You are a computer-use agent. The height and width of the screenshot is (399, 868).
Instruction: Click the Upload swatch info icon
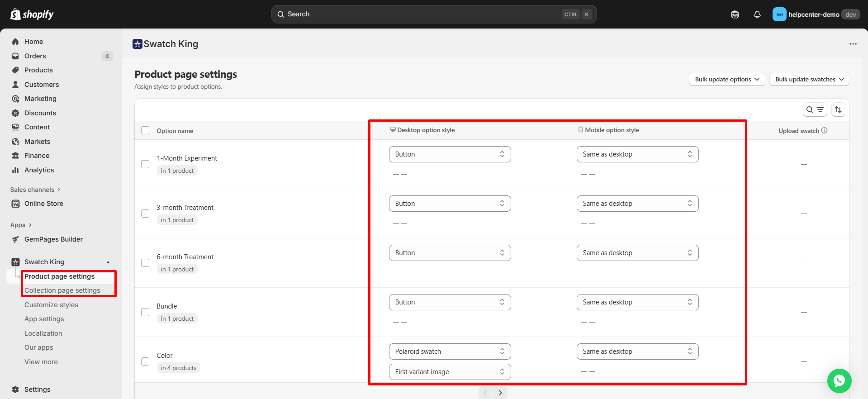[824, 130]
